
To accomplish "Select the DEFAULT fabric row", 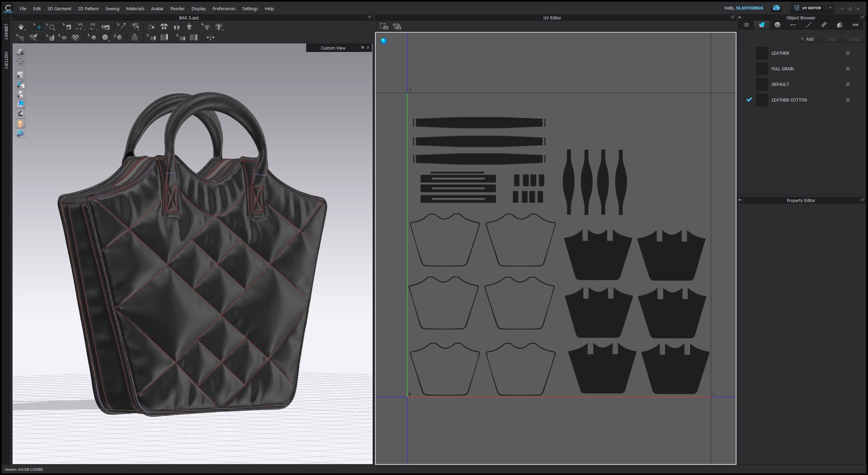I will click(x=802, y=84).
